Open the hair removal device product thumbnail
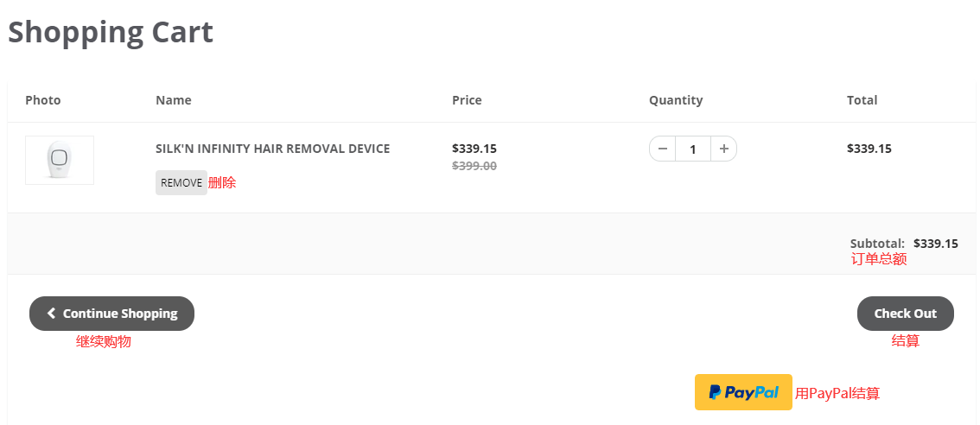Image resolution: width=980 pixels, height=425 pixels. (60, 160)
